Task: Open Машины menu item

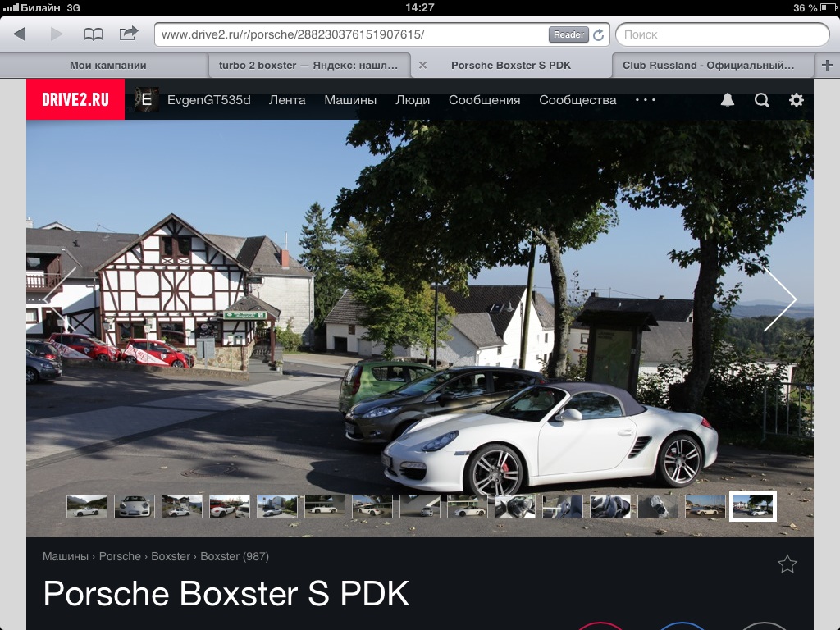Action: pos(350,100)
